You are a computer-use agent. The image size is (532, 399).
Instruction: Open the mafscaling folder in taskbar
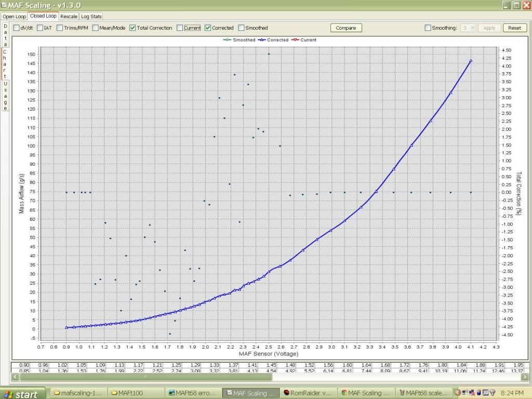coord(78,393)
